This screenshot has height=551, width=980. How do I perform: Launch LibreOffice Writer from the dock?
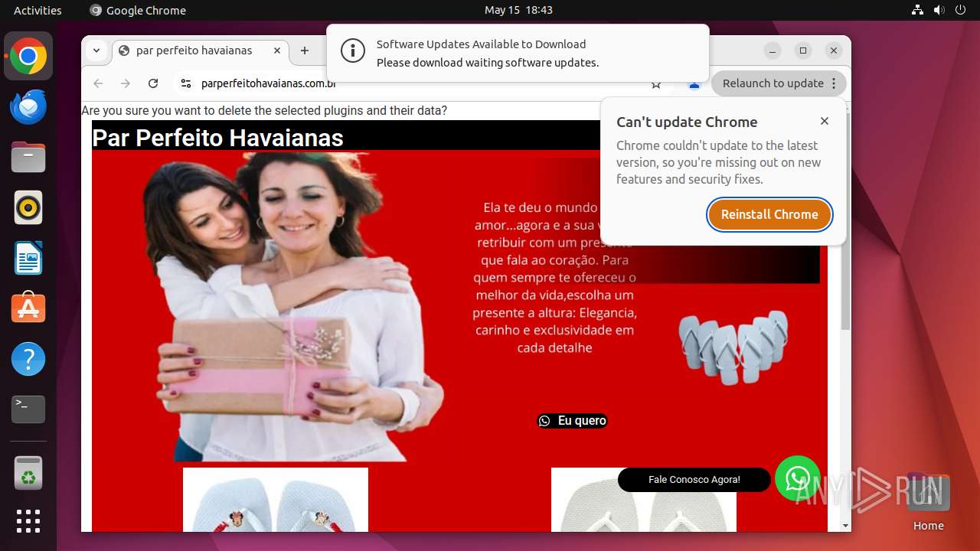[x=28, y=258]
